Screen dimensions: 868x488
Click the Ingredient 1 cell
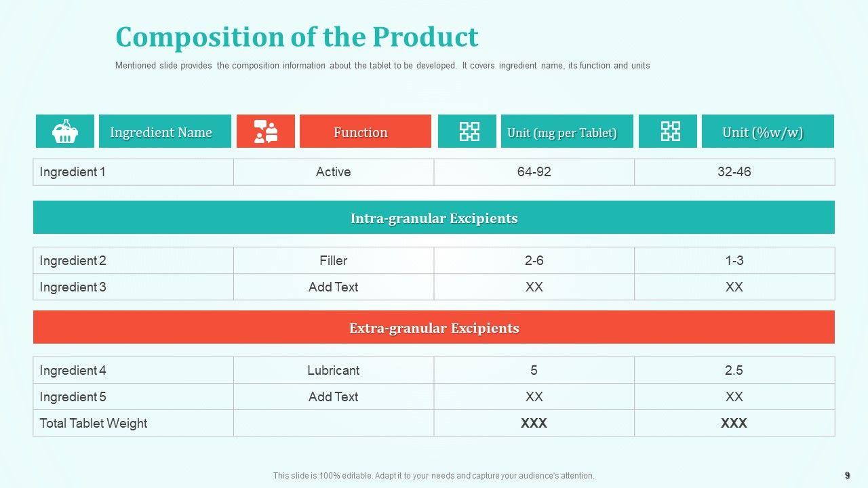(x=73, y=172)
